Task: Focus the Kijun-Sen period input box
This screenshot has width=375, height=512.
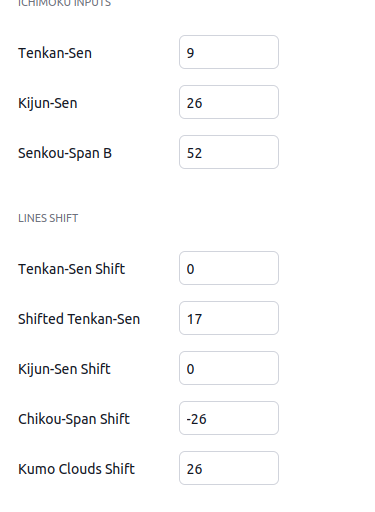Action: click(229, 102)
